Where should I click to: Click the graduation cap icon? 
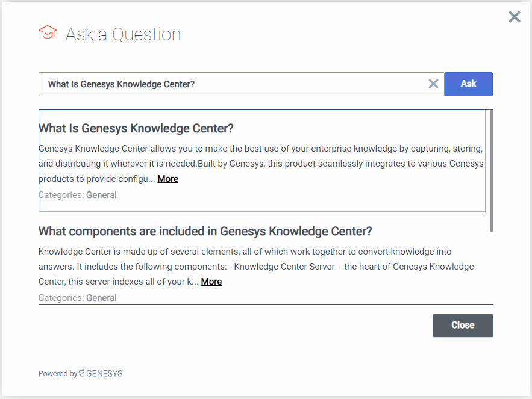click(48, 32)
